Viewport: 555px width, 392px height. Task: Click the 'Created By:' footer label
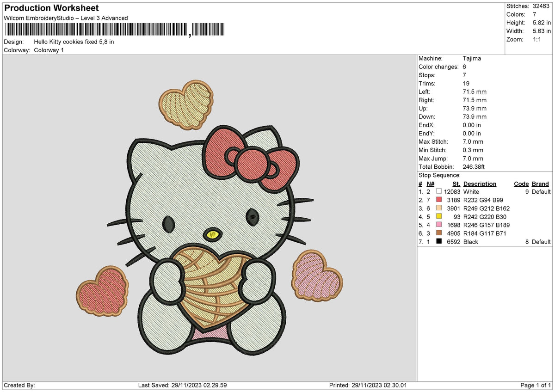pos(19,385)
